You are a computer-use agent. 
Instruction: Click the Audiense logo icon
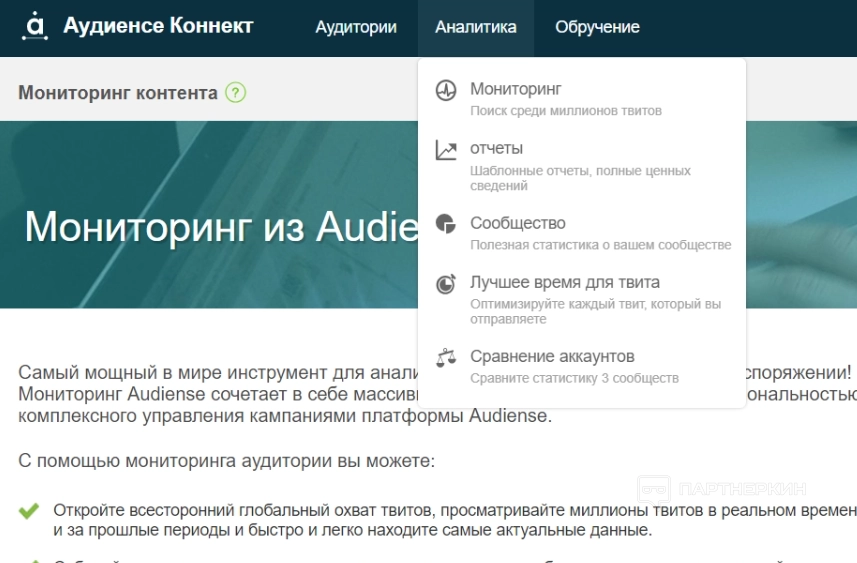pyautogui.click(x=35, y=26)
